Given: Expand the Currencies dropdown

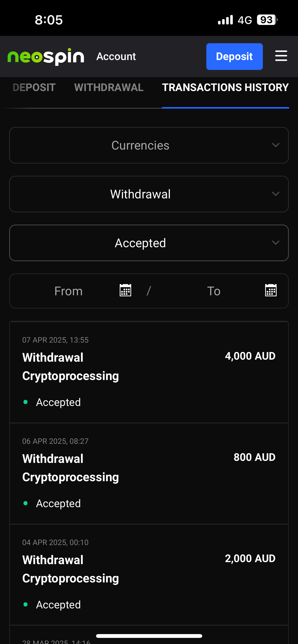Looking at the screenshot, I should pos(149,145).
